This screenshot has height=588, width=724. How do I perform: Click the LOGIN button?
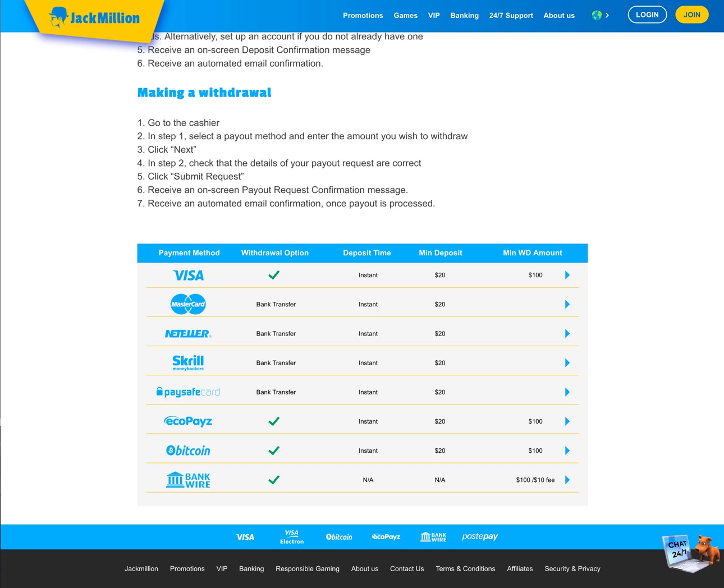coord(647,15)
